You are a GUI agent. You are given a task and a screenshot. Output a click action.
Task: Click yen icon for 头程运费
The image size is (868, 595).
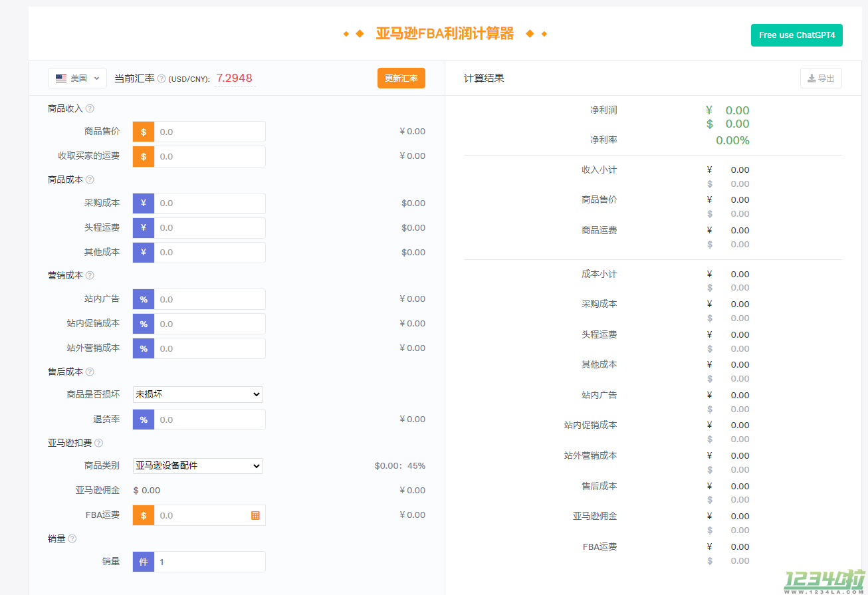coord(144,228)
